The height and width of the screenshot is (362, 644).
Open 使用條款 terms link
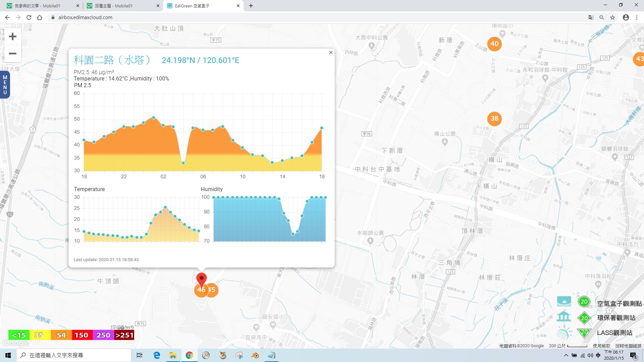tap(601, 346)
